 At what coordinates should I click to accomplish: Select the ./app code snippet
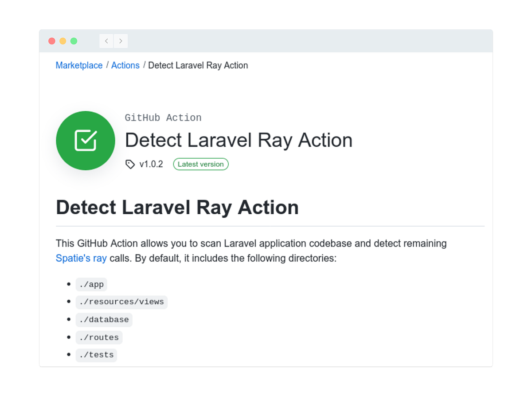tap(91, 284)
